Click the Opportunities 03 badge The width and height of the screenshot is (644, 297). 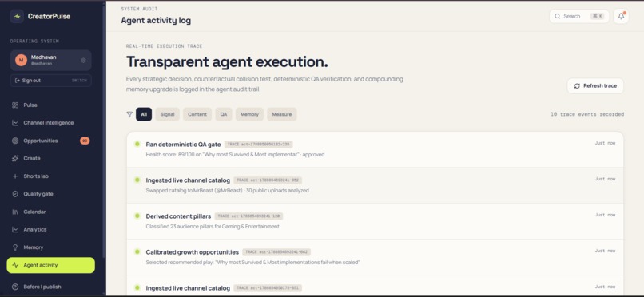85,141
